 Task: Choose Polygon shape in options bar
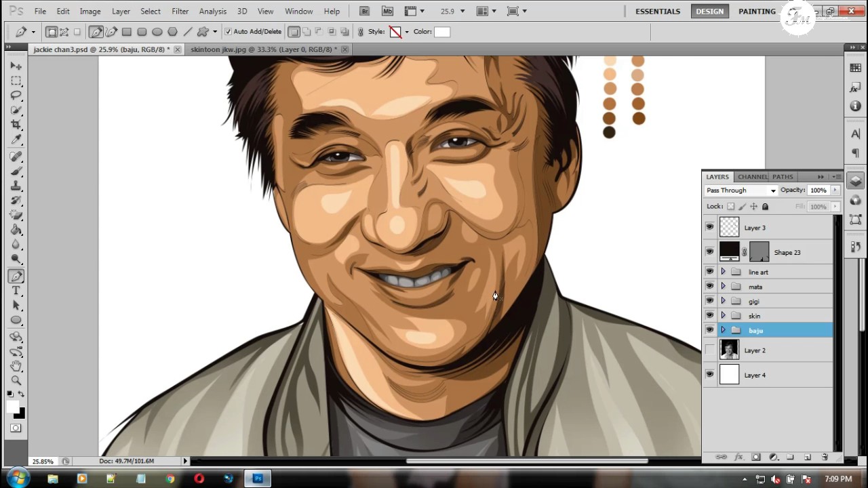point(172,31)
